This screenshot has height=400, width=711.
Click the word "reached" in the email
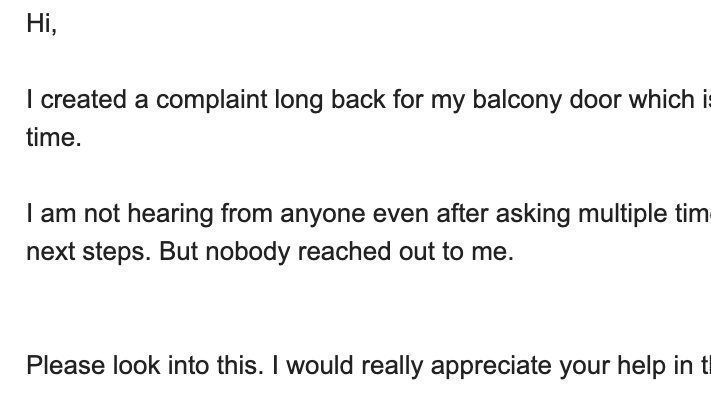coord(344,251)
